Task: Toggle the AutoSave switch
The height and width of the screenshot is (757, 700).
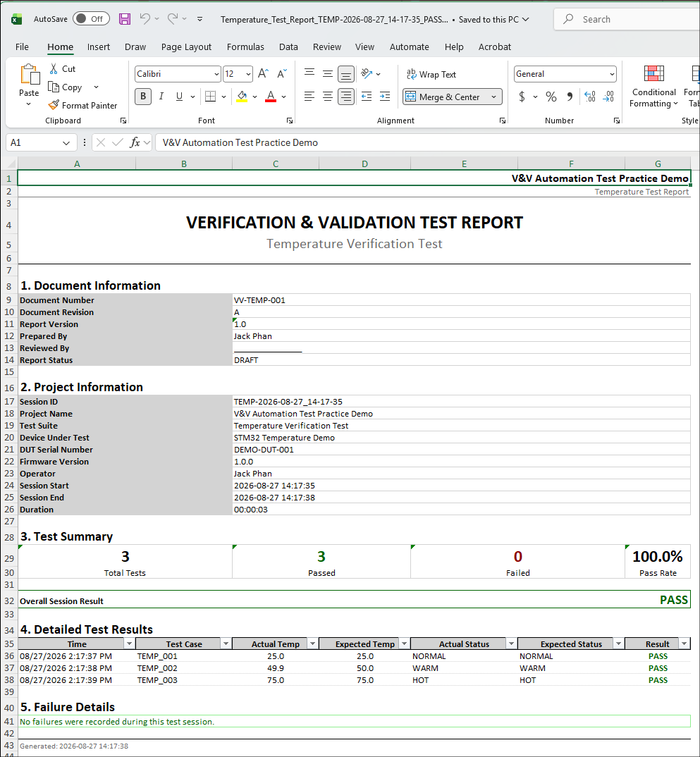Action: pyautogui.click(x=91, y=19)
